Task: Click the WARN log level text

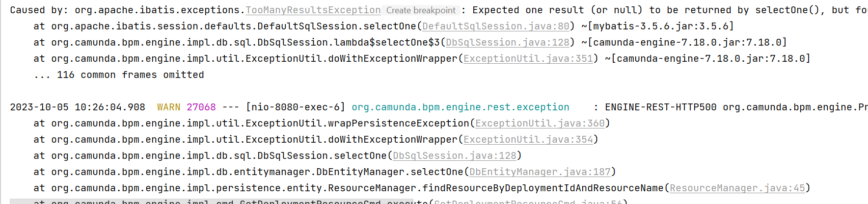Action: pyautogui.click(x=168, y=107)
